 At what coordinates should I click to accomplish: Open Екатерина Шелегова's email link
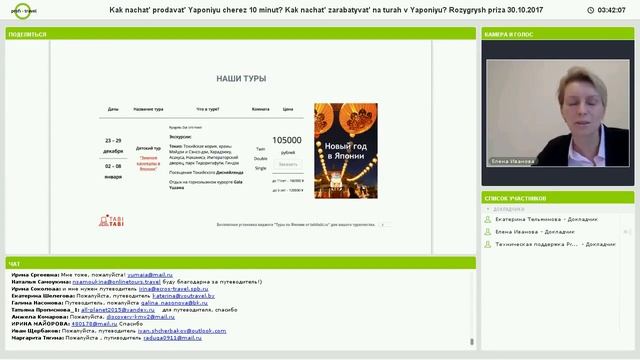point(183,296)
